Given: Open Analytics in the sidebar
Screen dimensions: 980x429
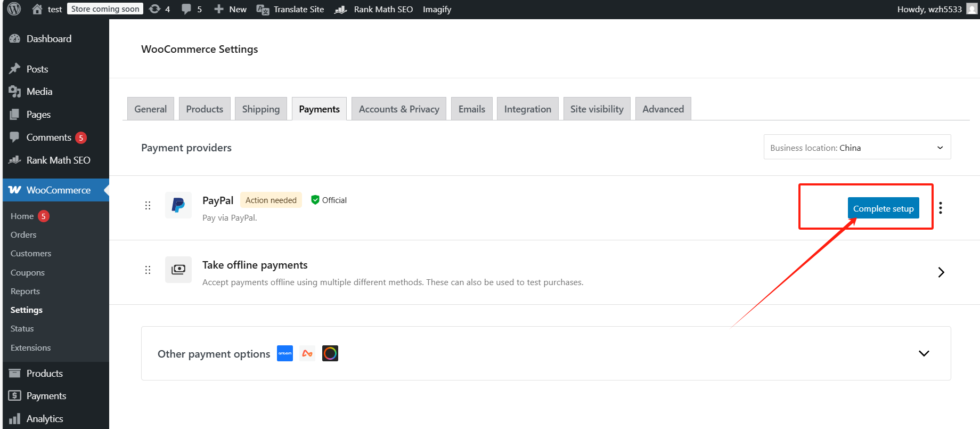Looking at the screenshot, I should (x=45, y=419).
